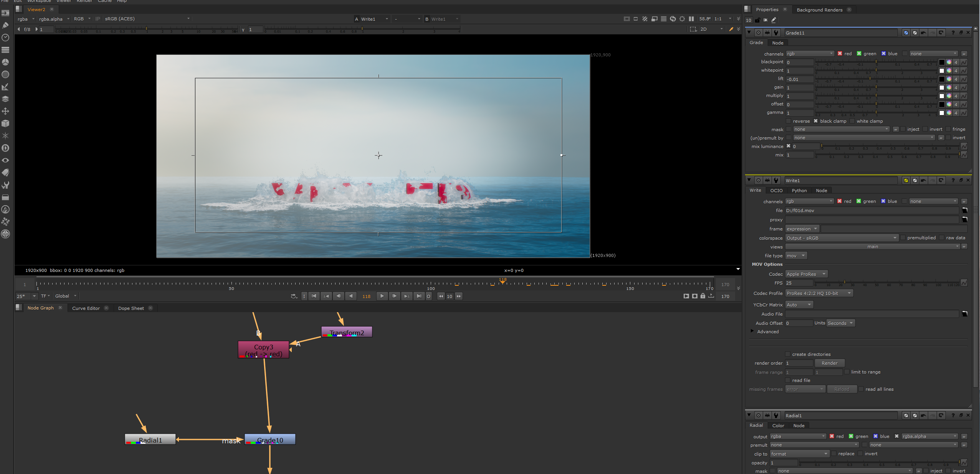Select the Transform nodes icon in left toolbar

tap(6, 110)
